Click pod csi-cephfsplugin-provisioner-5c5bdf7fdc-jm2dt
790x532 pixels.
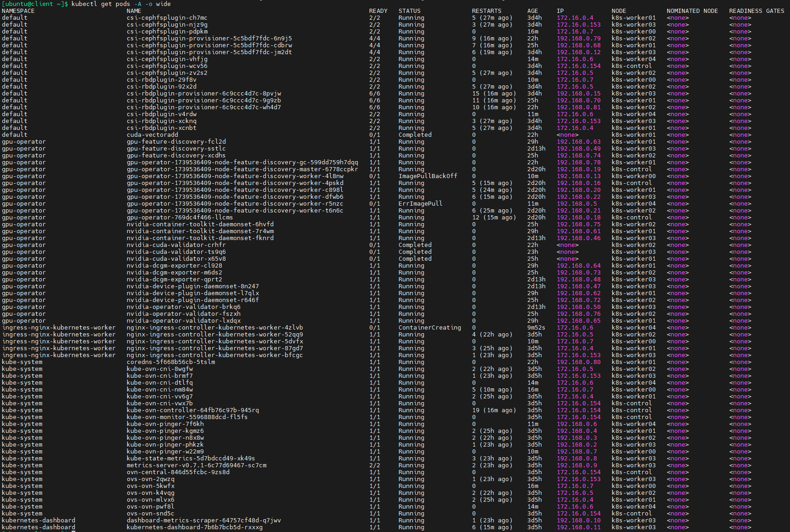pos(209,52)
